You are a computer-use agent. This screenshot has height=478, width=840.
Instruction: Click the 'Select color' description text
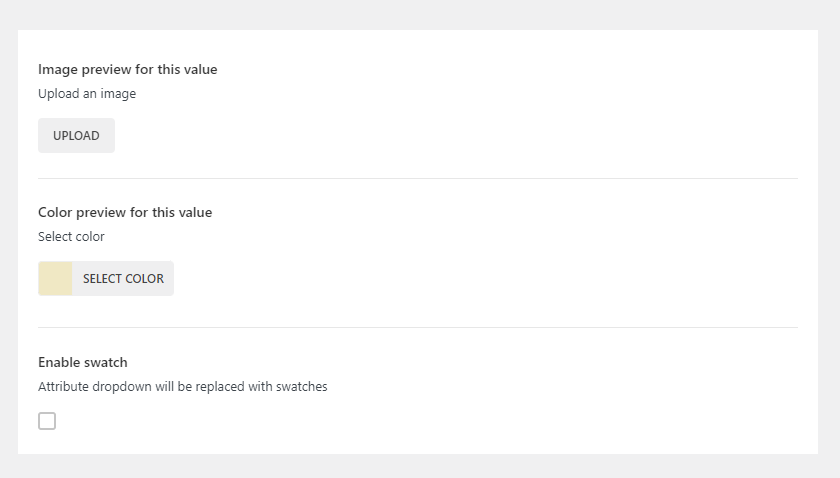point(71,237)
